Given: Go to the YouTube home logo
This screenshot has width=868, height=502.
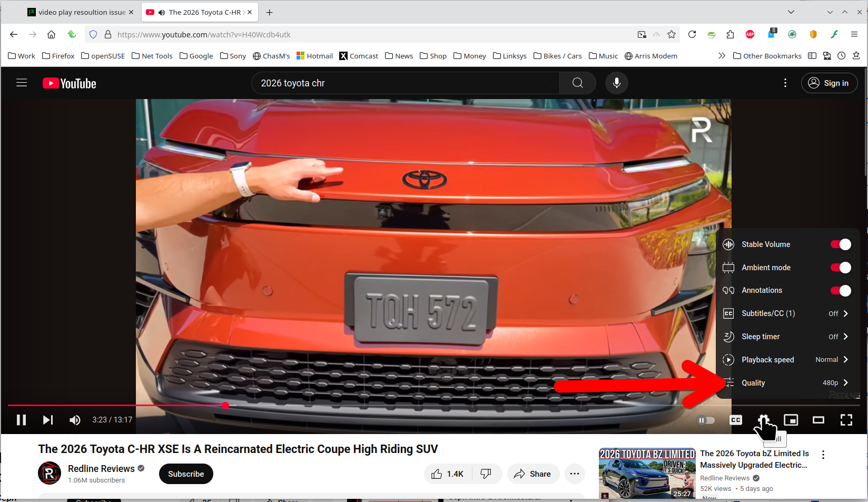Looking at the screenshot, I should tap(70, 83).
